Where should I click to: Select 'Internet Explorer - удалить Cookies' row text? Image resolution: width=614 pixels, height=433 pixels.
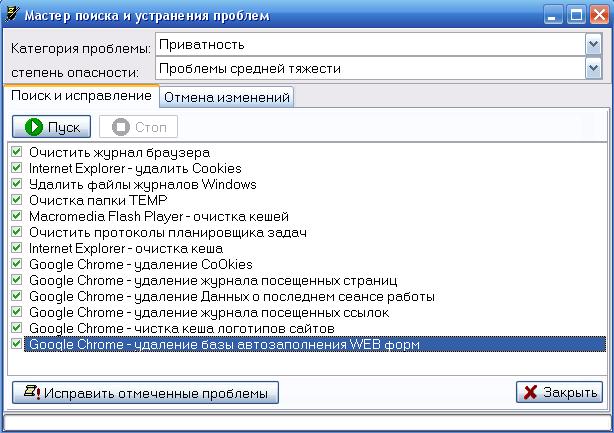tap(135, 168)
